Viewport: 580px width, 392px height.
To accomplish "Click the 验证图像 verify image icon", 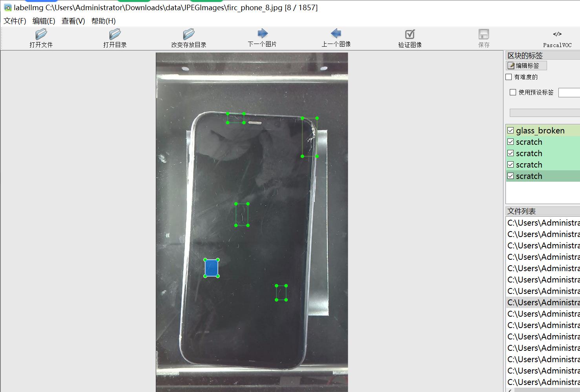I will tap(410, 34).
